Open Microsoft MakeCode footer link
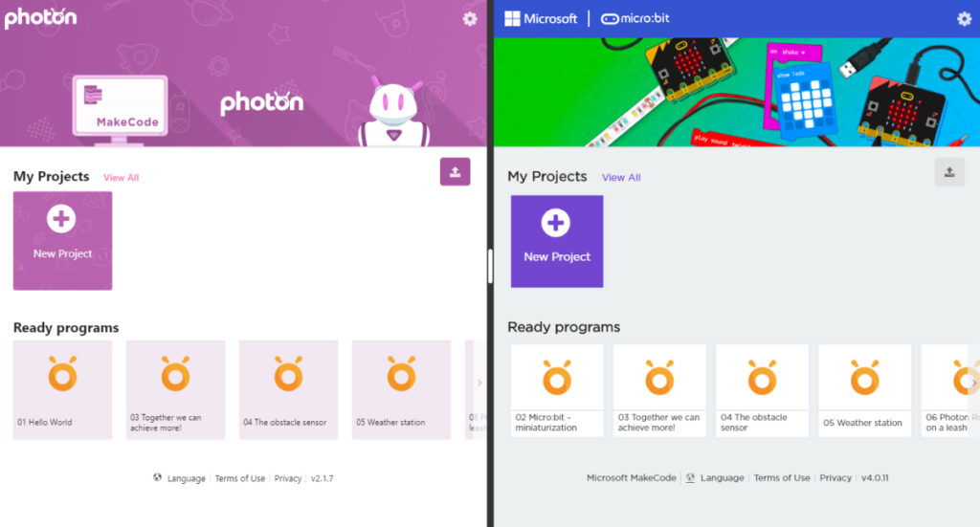This screenshot has width=980, height=527. pos(632,477)
